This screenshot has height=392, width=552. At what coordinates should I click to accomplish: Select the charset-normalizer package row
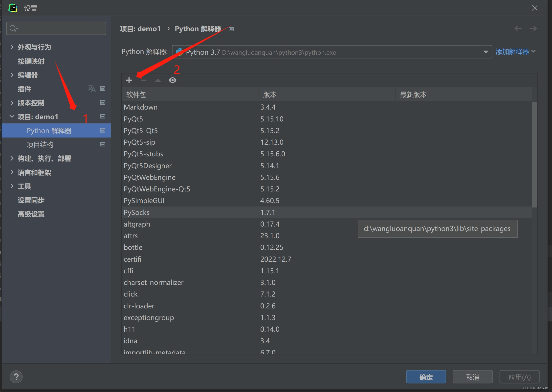pos(327,282)
